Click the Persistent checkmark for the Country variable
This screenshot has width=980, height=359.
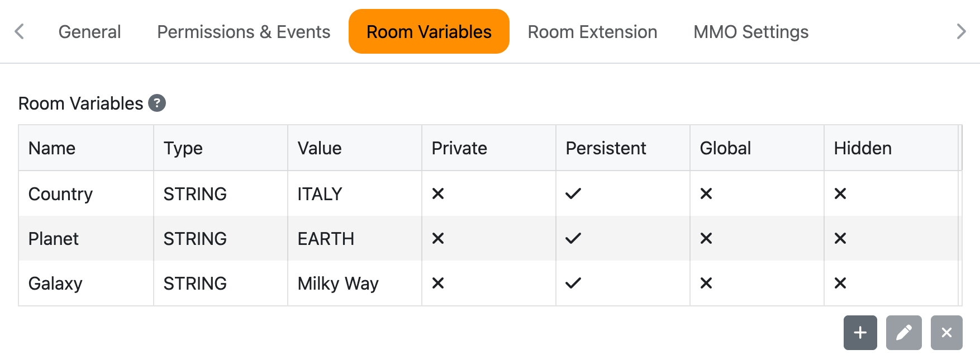(x=573, y=193)
